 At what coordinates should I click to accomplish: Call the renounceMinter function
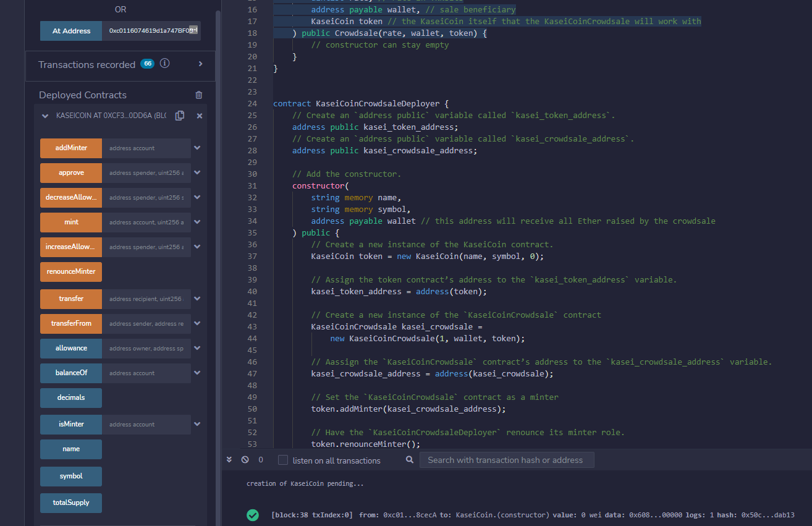(x=71, y=271)
